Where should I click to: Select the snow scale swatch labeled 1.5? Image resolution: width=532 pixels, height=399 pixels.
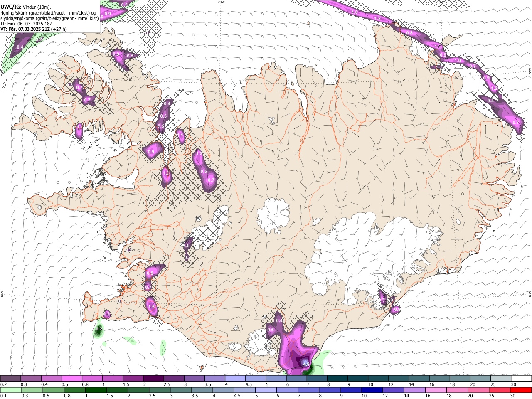click(133, 379)
